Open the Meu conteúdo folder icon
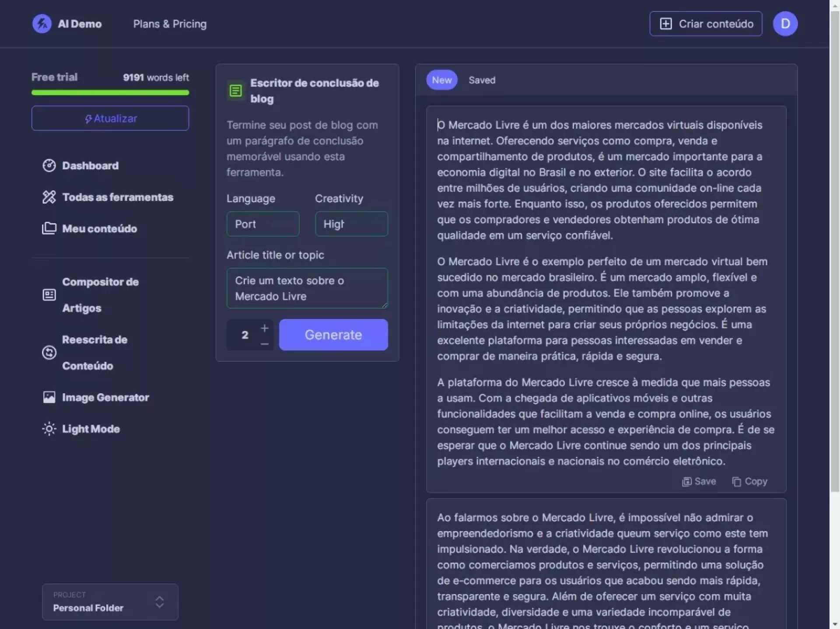 (49, 229)
